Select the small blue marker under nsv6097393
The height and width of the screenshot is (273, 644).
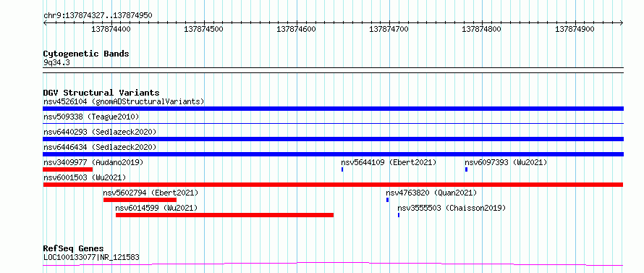(x=466, y=169)
